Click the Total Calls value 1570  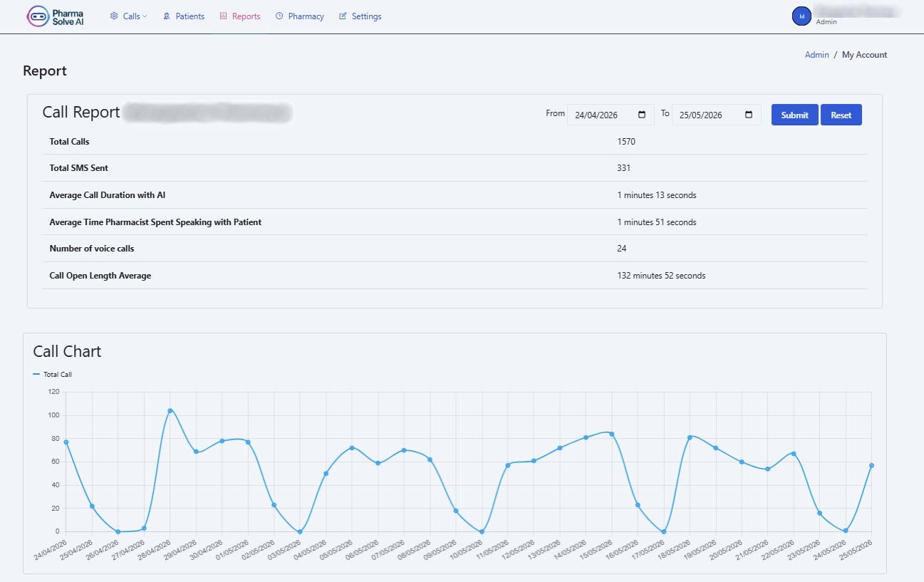click(626, 142)
